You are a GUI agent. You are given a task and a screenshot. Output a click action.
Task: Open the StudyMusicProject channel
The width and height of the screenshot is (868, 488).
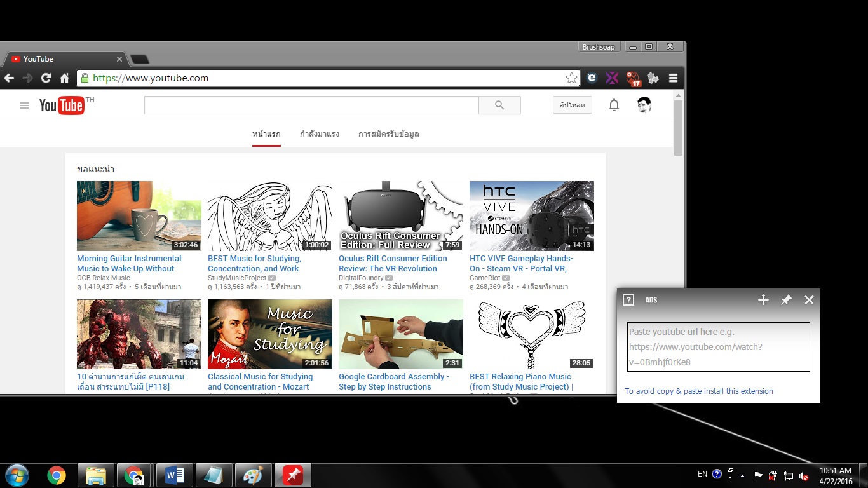click(x=237, y=278)
